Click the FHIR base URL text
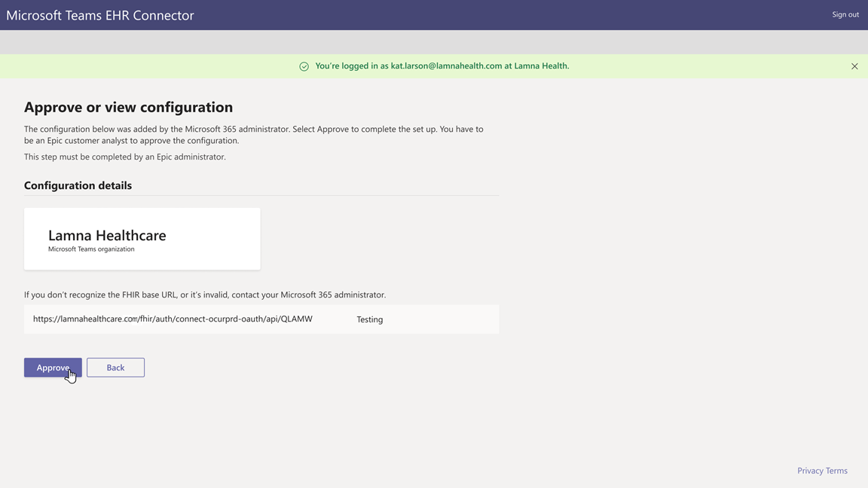The width and height of the screenshot is (868, 488). click(173, 319)
